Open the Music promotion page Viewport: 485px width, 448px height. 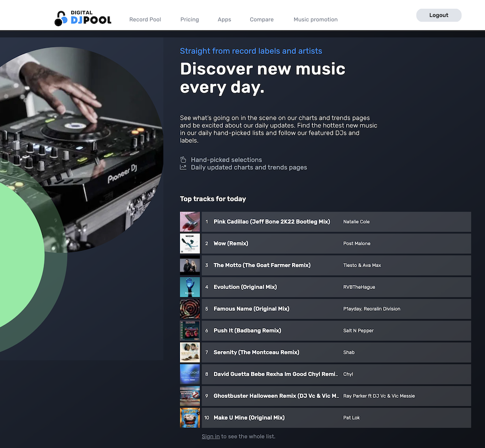[x=316, y=19]
